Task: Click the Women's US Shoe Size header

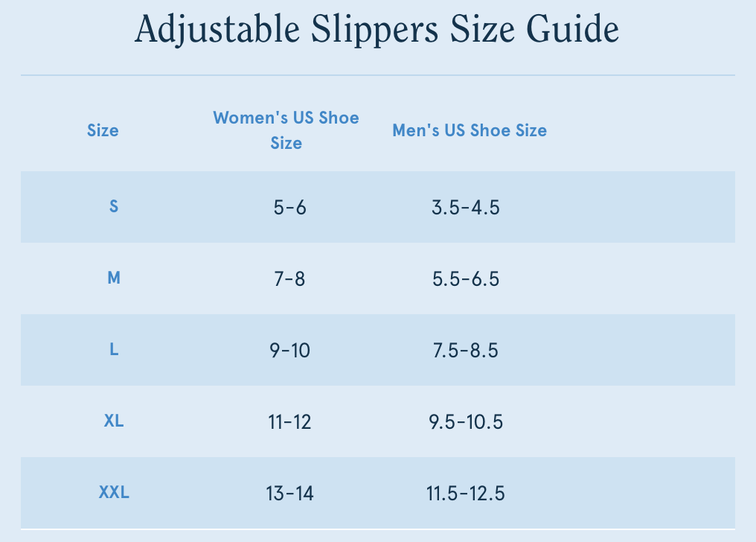Action: 286,130
